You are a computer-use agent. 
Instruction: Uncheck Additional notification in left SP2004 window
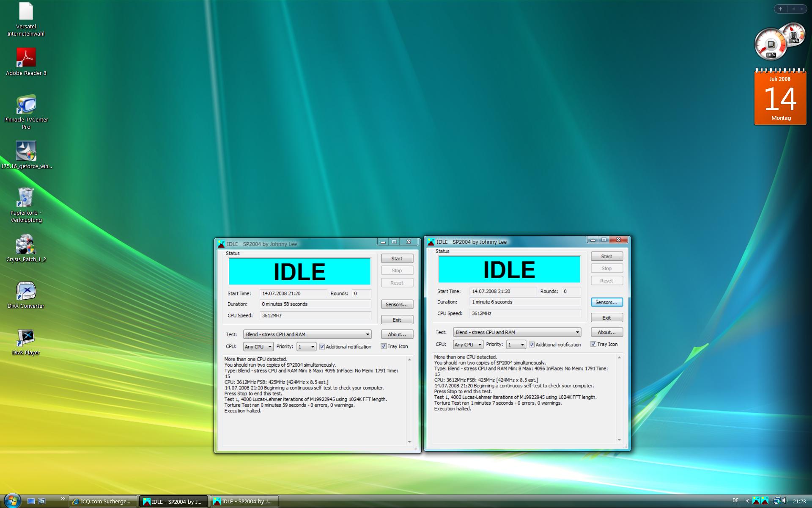[x=322, y=346]
